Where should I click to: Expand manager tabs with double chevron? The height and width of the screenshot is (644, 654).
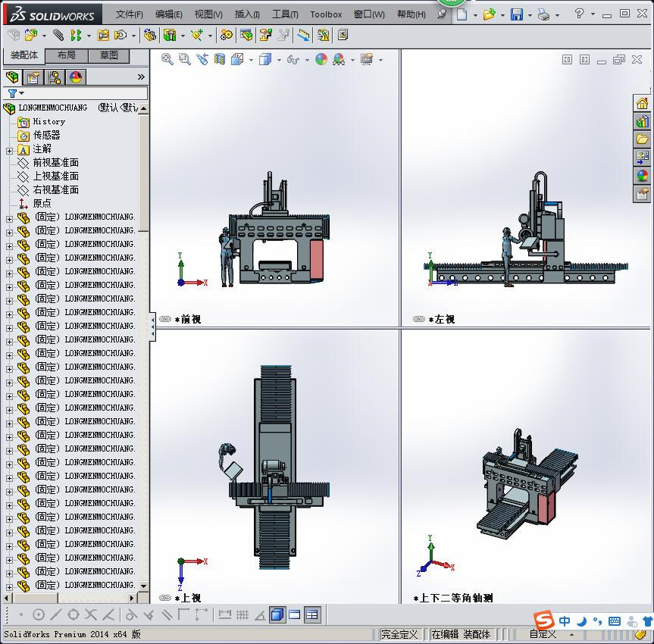[141, 77]
